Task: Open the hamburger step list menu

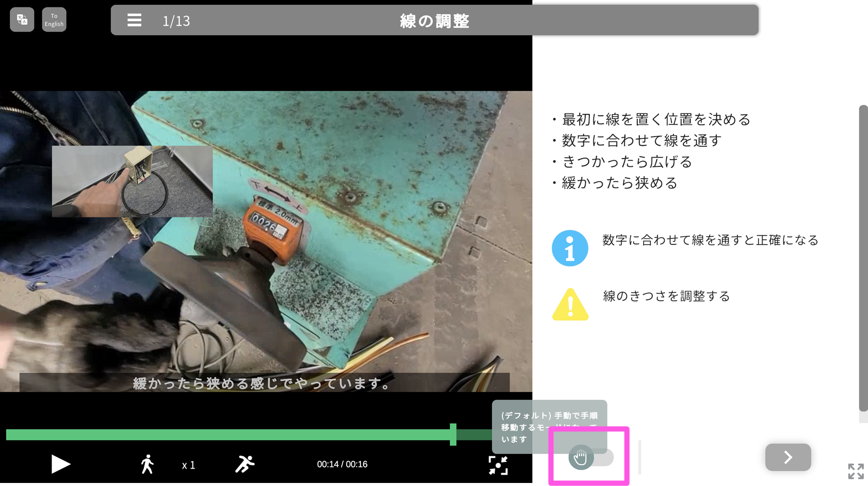Action: (x=134, y=20)
